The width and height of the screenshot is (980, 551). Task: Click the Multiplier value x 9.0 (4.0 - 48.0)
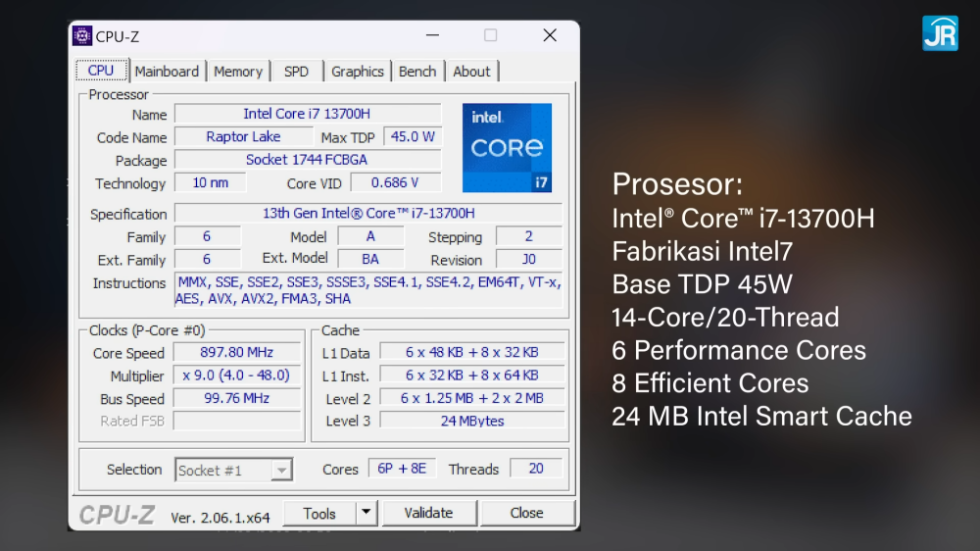click(237, 376)
